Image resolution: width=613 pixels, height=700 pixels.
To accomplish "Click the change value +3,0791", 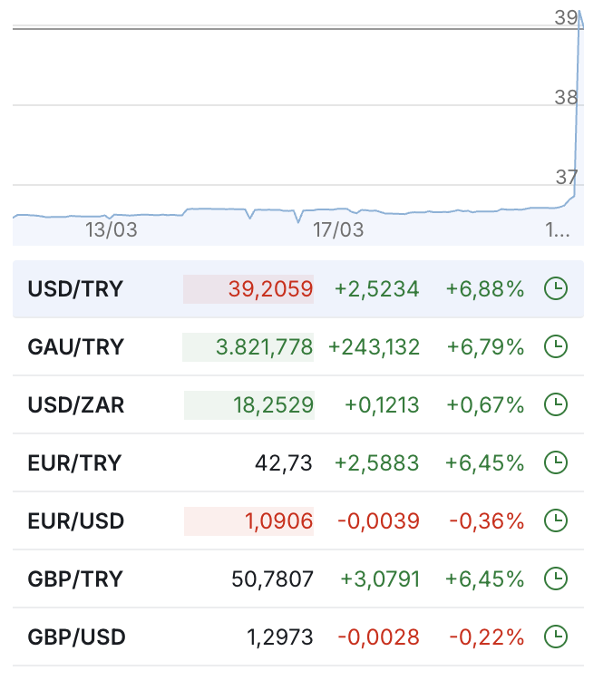I will click(380, 579).
